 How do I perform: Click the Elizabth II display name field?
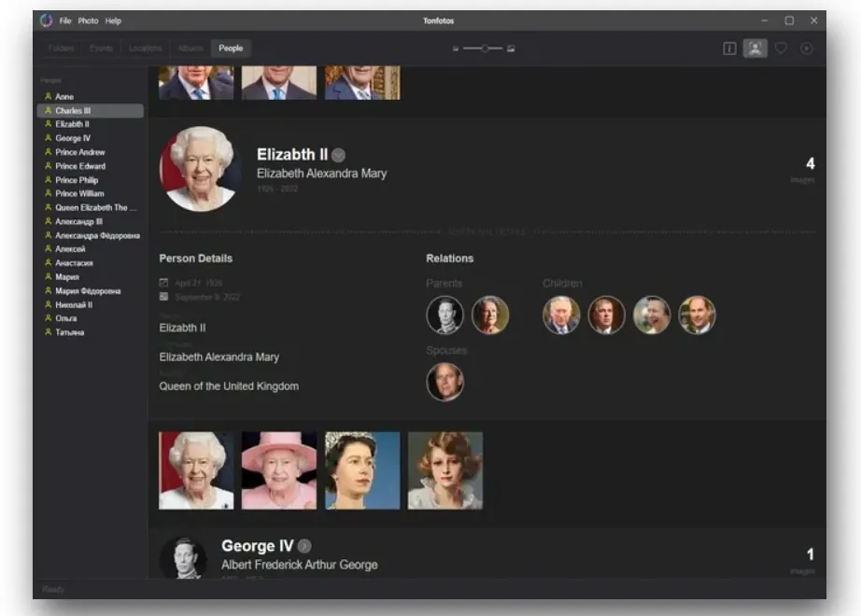point(182,328)
